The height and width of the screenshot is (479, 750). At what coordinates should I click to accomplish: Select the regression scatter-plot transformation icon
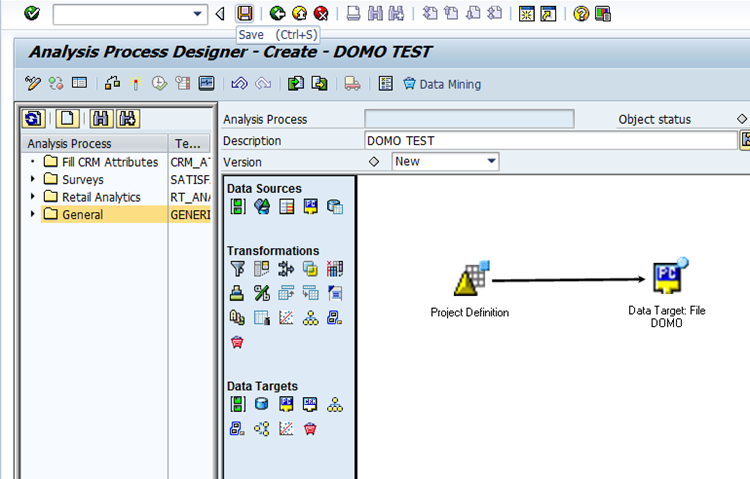click(x=286, y=317)
